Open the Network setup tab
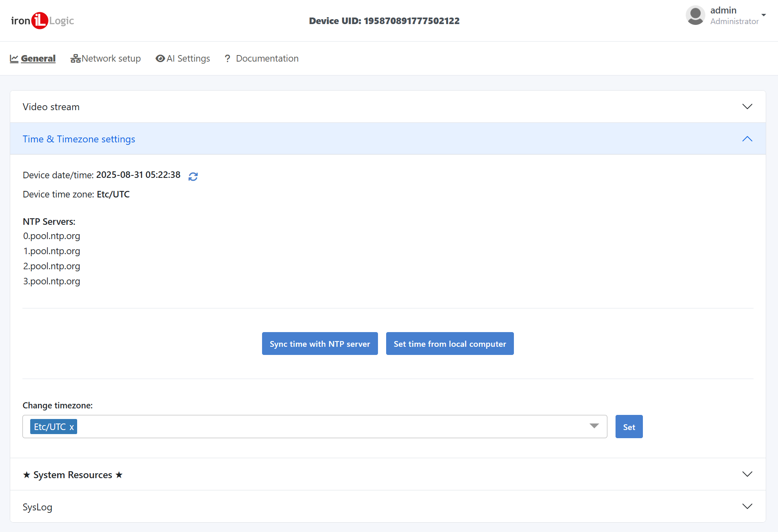 click(x=111, y=59)
